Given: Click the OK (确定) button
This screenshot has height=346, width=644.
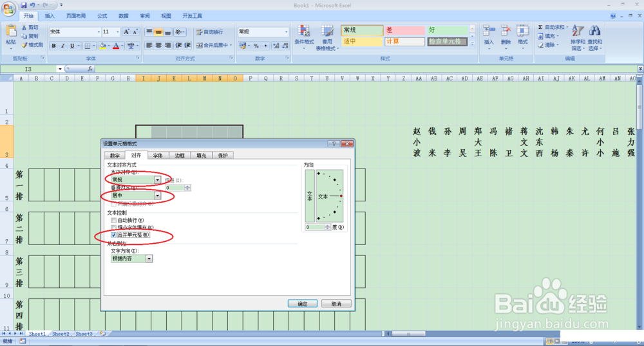Looking at the screenshot, I should 302,304.
